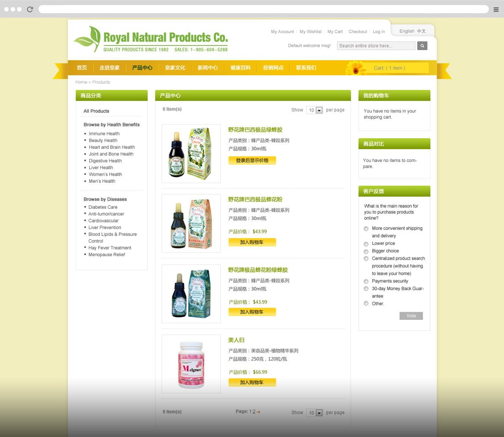Image resolution: width=504 pixels, height=437 pixels.
Task: Switch language to 中文
Action: coord(421,31)
